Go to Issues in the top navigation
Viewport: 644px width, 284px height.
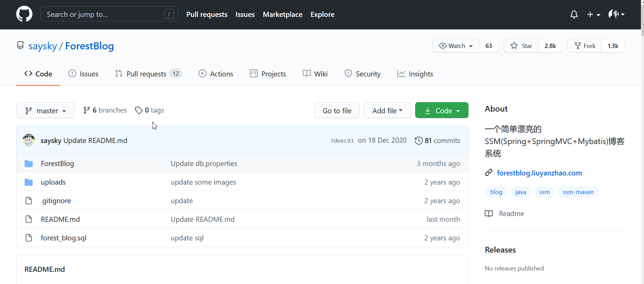245,15
